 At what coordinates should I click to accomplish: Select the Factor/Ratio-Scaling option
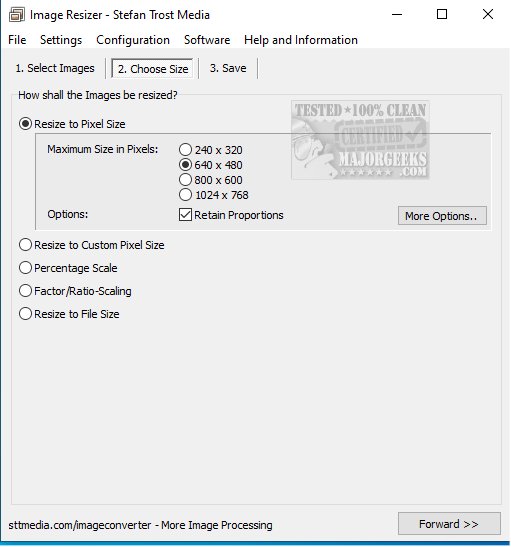[75, 291]
